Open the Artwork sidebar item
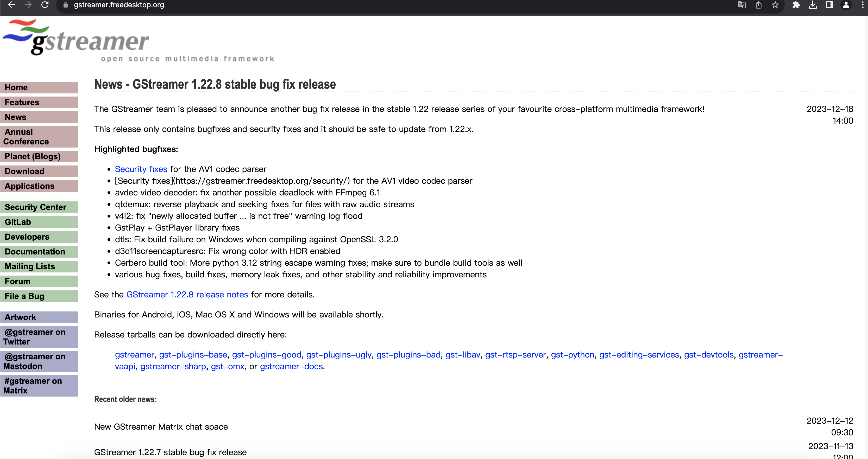Screen dimensions: 868x459 [39, 317]
